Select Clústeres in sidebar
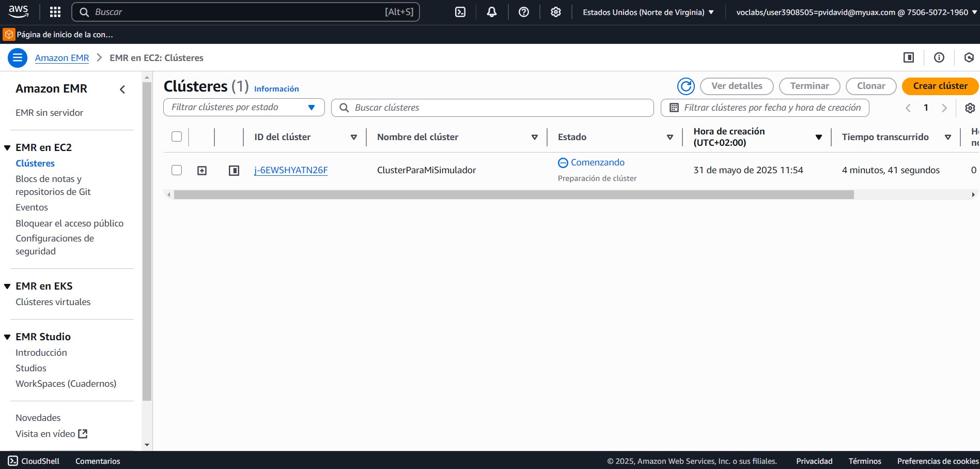 pos(35,163)
